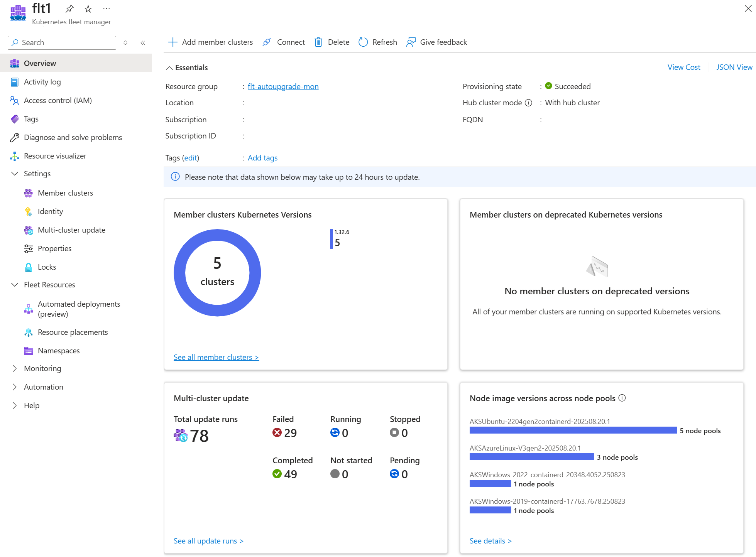This screenshot has width=756, height=557.
Task: Pin flt1 resource to dashboard
Action: point(69,8)
